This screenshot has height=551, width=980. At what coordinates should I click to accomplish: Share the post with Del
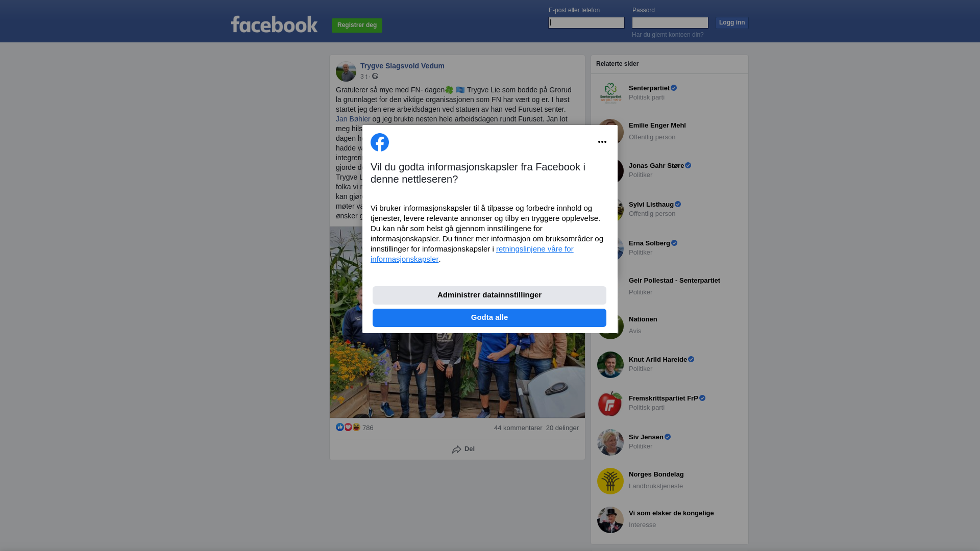(x=463, y=449)
